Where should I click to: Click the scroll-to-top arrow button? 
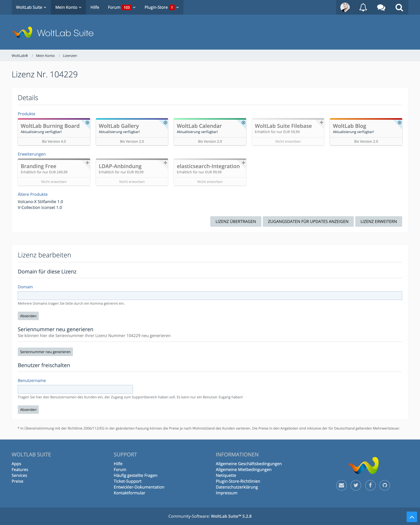pos(412,517)
